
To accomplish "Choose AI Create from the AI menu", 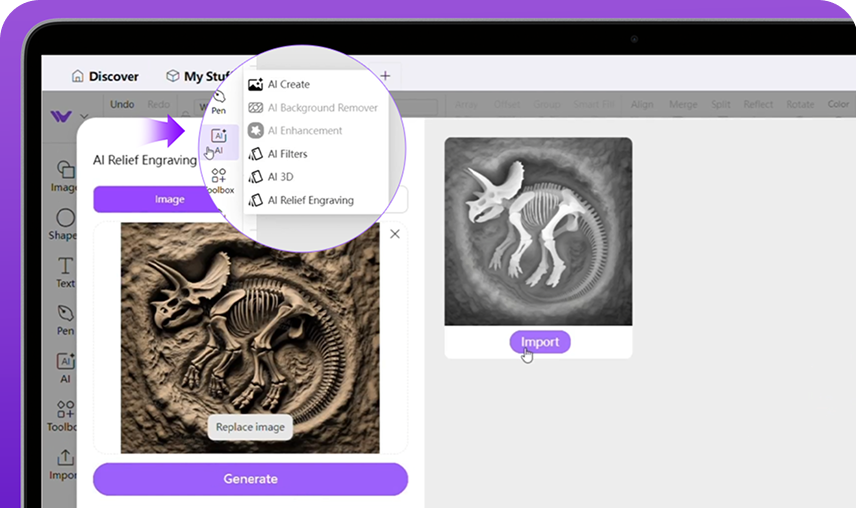I will click(x=279, y=84).
